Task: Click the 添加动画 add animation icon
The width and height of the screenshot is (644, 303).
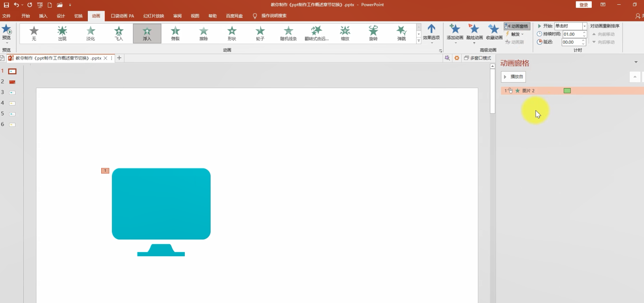Action: tap(455, 29)
